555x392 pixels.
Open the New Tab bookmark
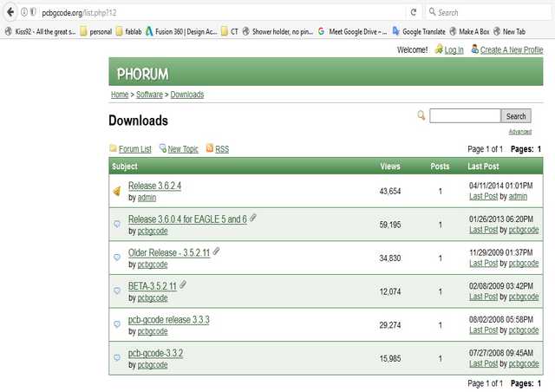(x=509, y=32)
